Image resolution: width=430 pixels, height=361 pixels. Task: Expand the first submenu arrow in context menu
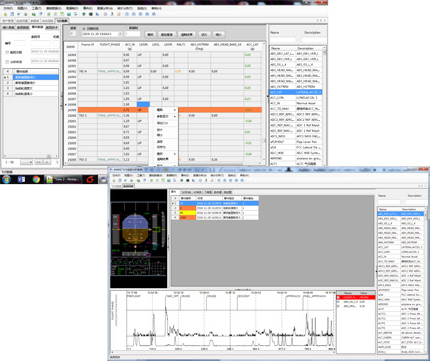pos(175,110)
